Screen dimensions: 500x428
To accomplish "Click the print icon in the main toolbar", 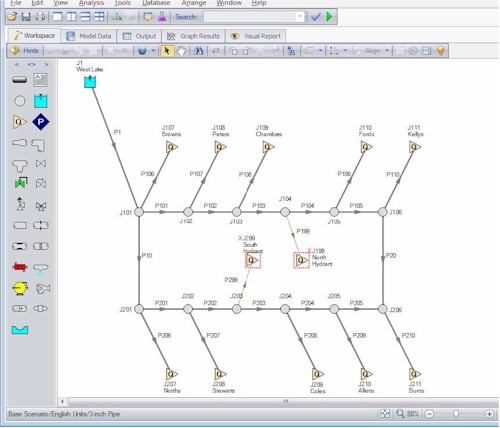I will (x=40, y=17).
